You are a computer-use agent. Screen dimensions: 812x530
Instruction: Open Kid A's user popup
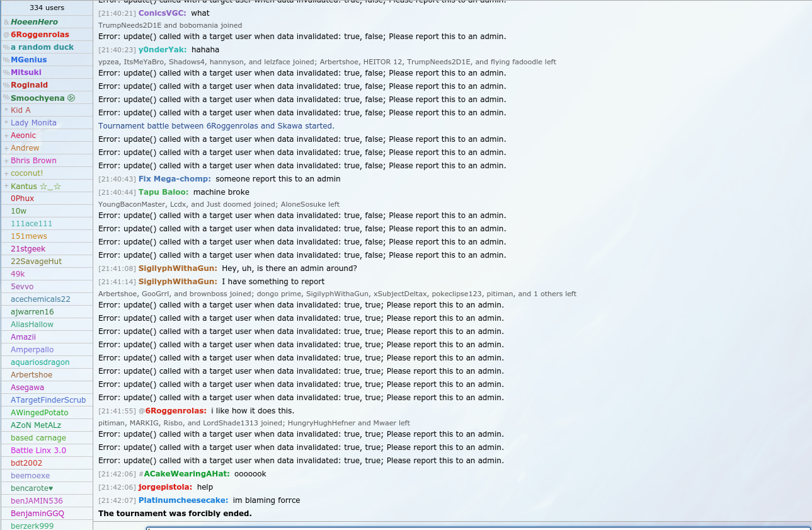tap(21, 110)
